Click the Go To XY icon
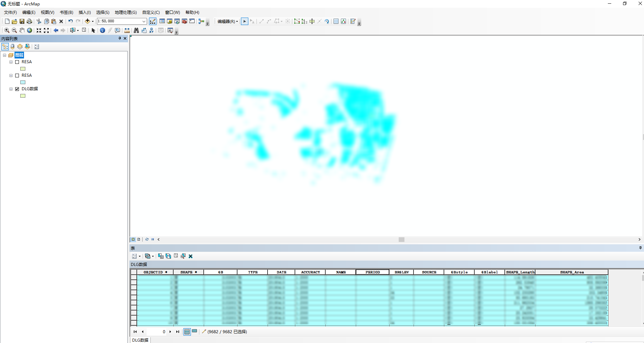Viewport: 644px width, 343px height. click(x=152, y=30)
